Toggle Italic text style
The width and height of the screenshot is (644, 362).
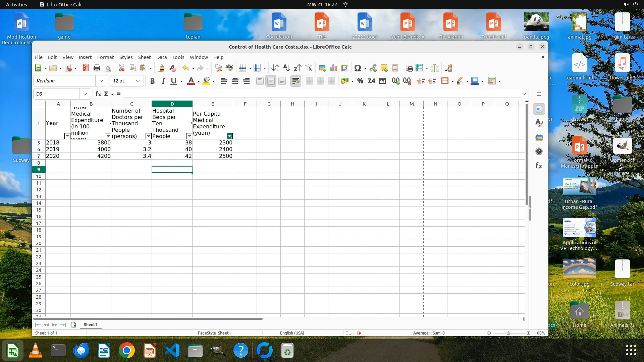tap(163, 81)
